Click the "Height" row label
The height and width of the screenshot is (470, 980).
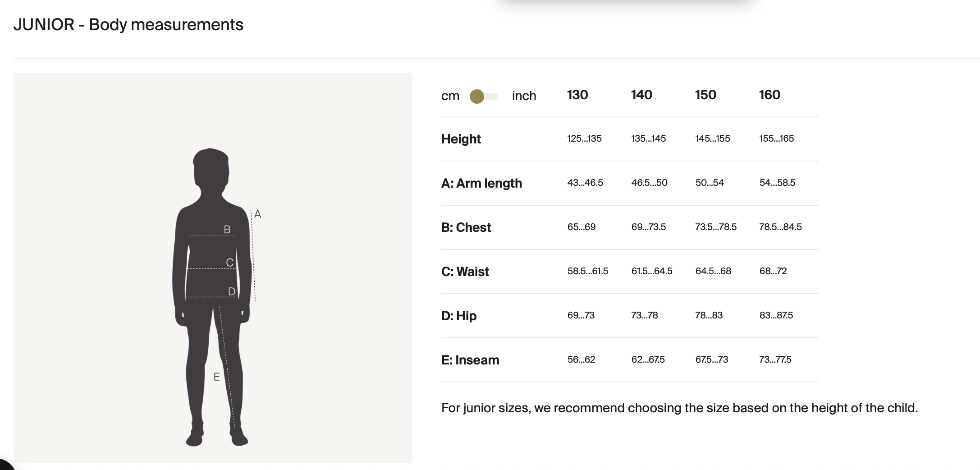pyautogui.click(x=461, y=139)
